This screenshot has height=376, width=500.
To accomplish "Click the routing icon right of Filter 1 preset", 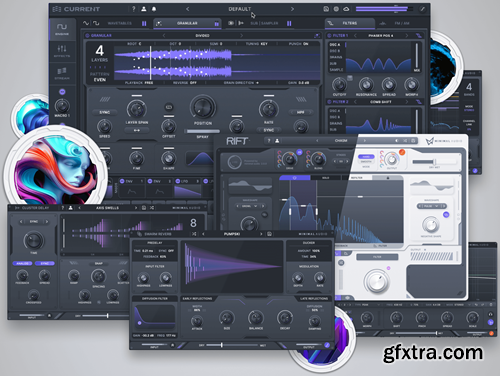I will [x=419, y=35].
